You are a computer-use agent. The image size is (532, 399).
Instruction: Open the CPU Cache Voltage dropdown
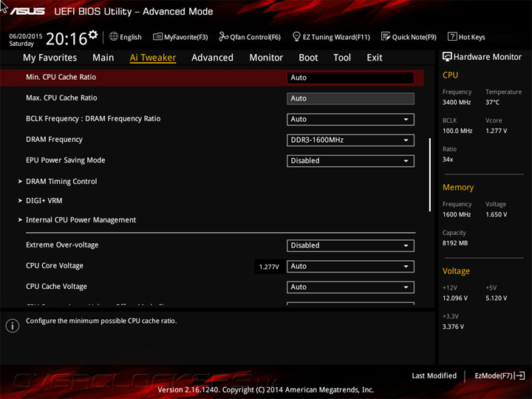350,287
